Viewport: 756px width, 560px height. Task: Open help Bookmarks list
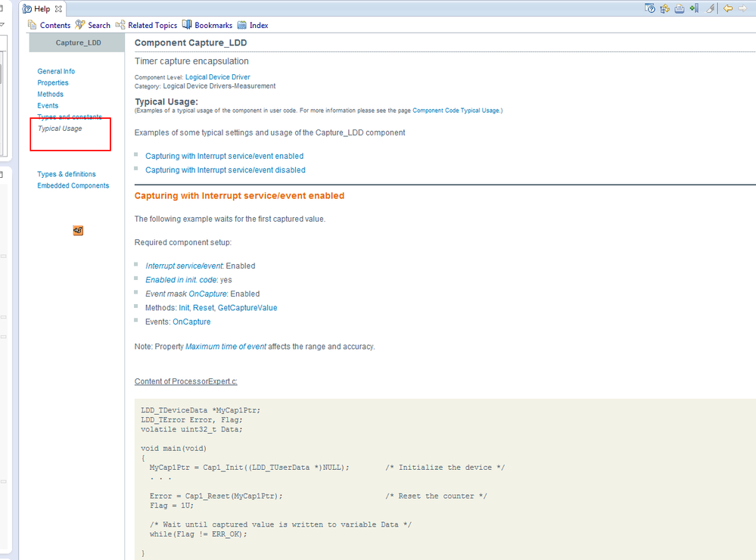coord(207,25)
